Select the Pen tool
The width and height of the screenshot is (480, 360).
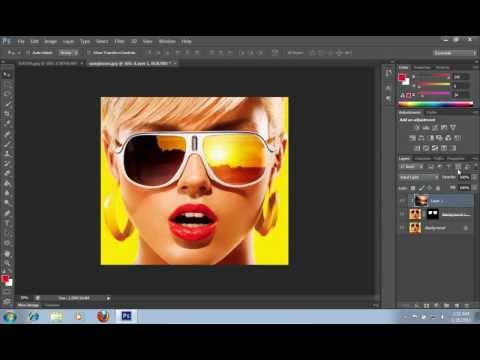7,213
